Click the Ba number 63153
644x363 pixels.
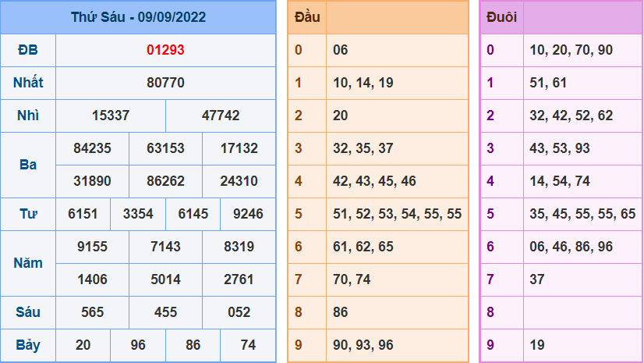tap(165, 148)
